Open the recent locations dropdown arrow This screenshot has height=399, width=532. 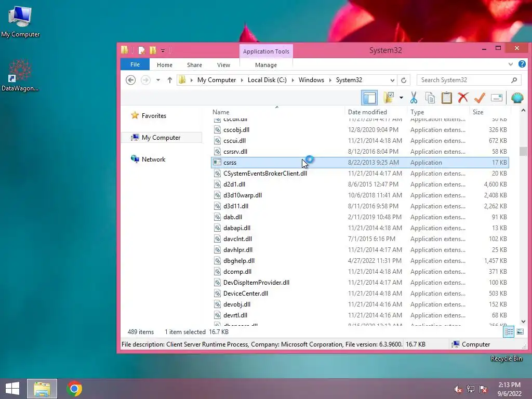(158, 80)
